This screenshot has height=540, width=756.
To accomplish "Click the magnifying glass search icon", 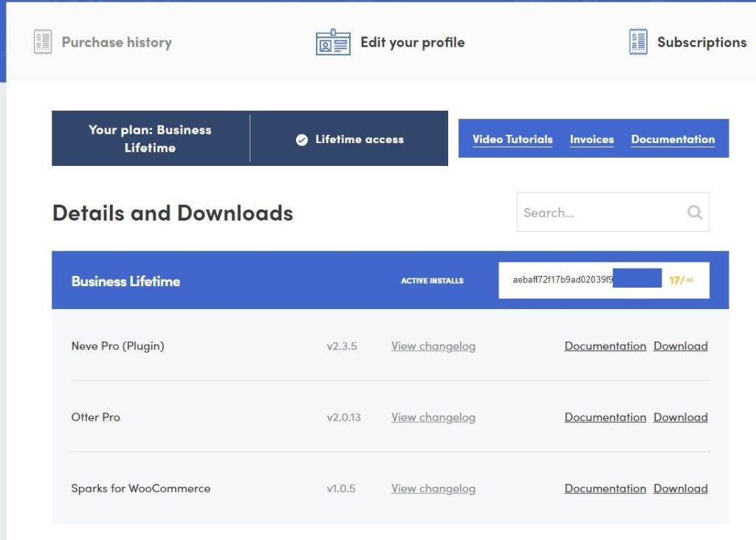I will pos(694,212).
